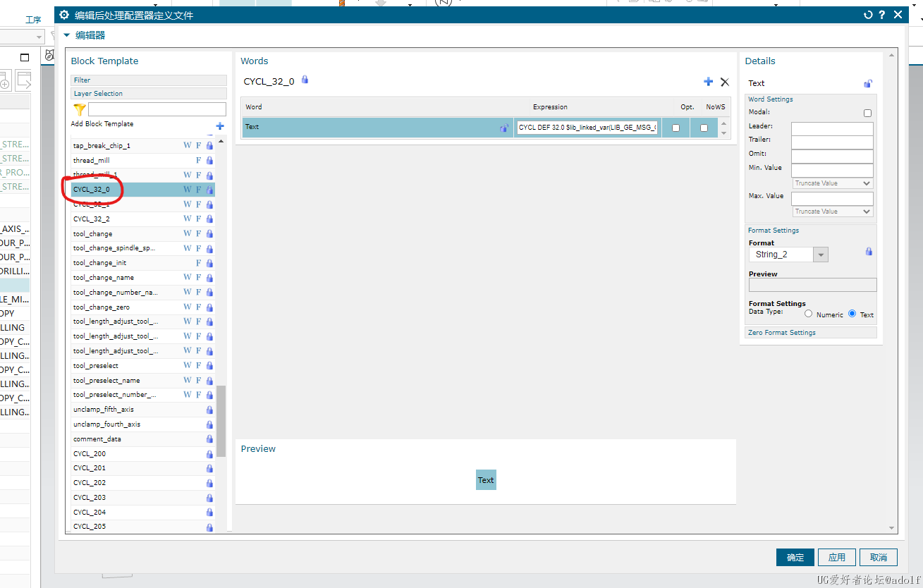
Task: Enable the Modal checkbox in Word Settings
Action: 867,113
